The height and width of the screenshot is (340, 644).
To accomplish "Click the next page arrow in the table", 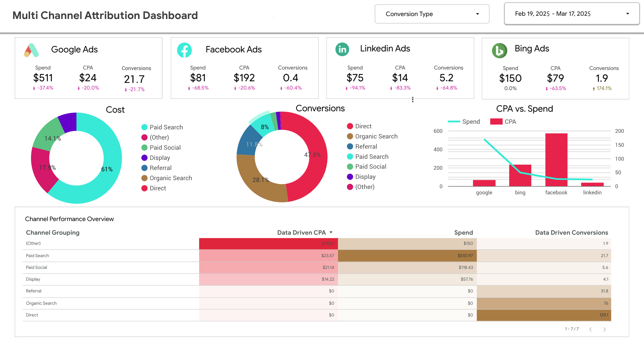I will (x=605, y=329).
